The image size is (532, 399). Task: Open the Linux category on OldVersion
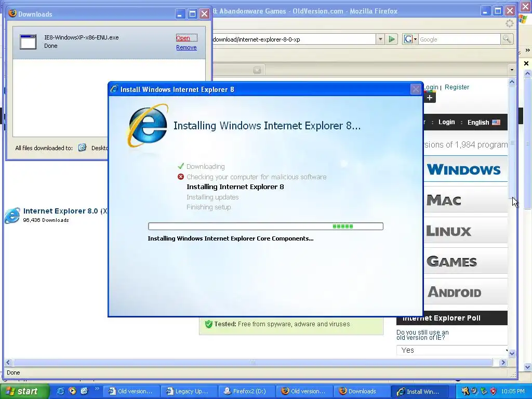pyautogui.click(x=465, y=231)
